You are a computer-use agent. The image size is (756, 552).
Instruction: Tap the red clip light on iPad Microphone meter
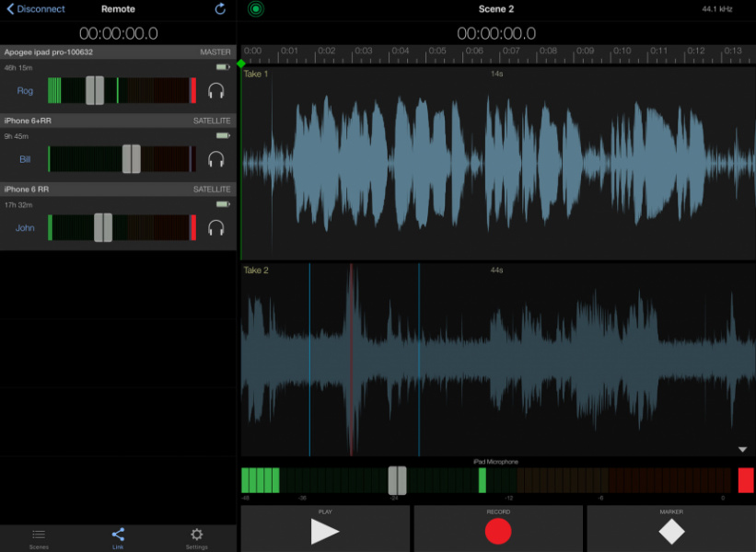[745, 478]
